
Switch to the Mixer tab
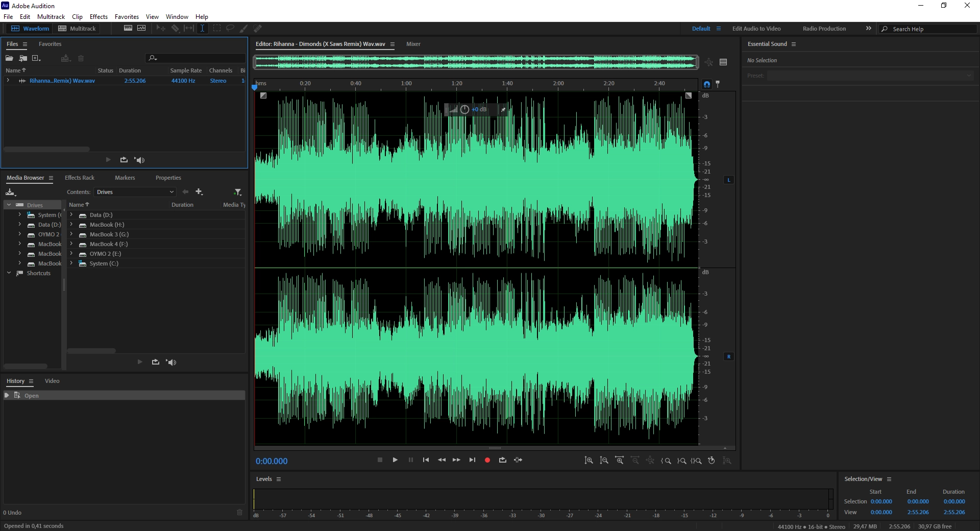pos(413,44)
